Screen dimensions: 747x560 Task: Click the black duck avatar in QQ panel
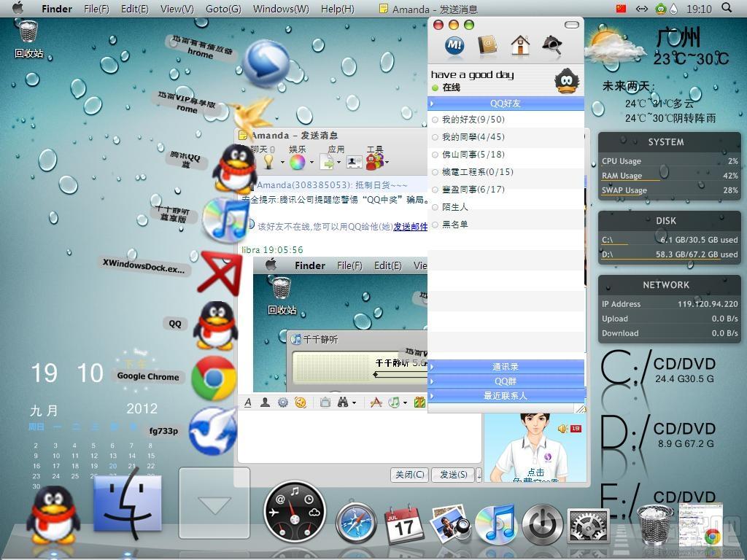[x=567, y=81]
